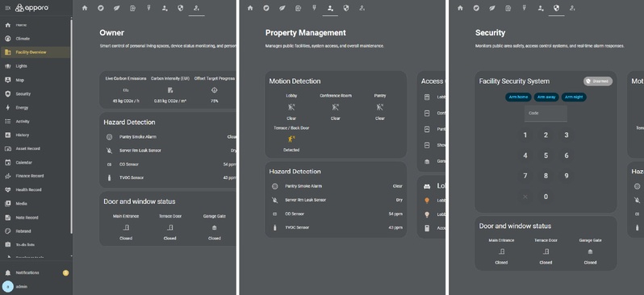The image size is (644, 295).
Task: Click Garage Gate icon in Security view
Action: tap(590, 252)
